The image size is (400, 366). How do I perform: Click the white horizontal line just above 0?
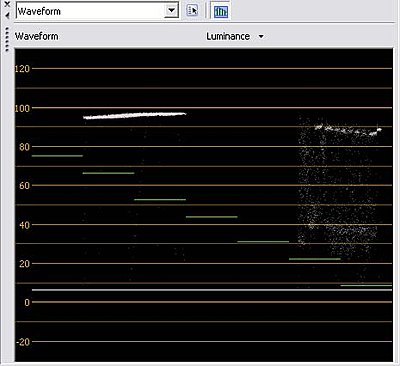coord(212,290)
